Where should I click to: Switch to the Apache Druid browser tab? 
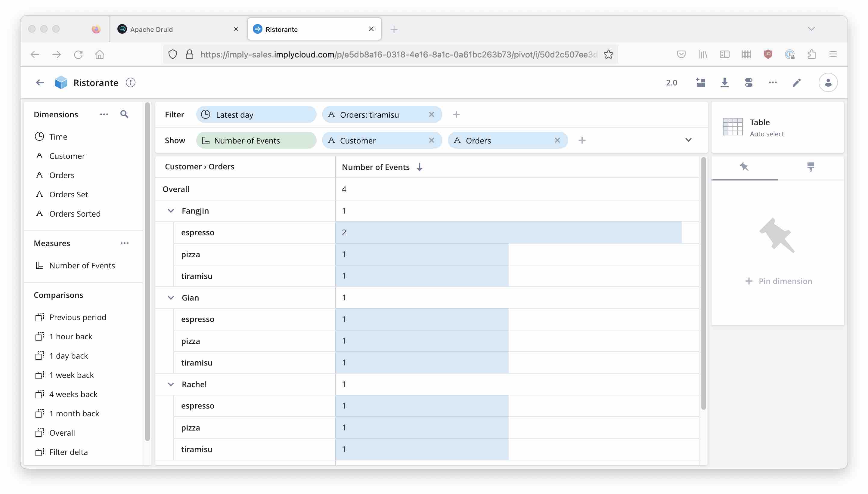(151, 29)
